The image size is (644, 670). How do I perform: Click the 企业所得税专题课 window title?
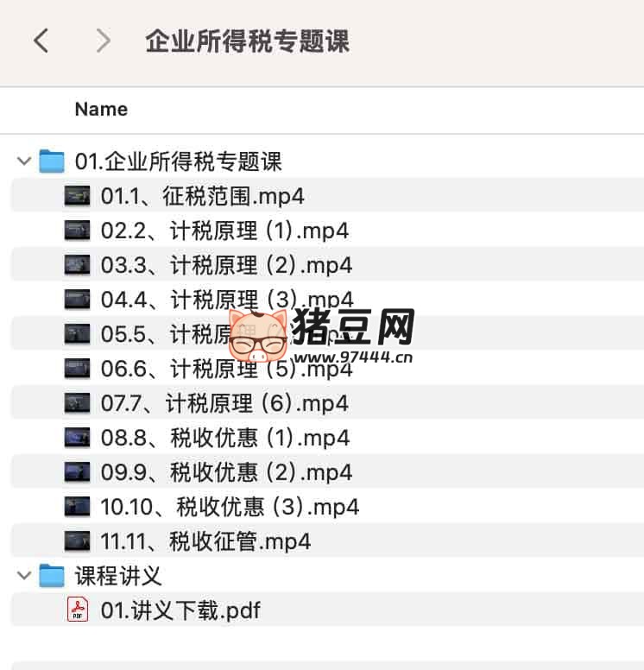(247, 41)
